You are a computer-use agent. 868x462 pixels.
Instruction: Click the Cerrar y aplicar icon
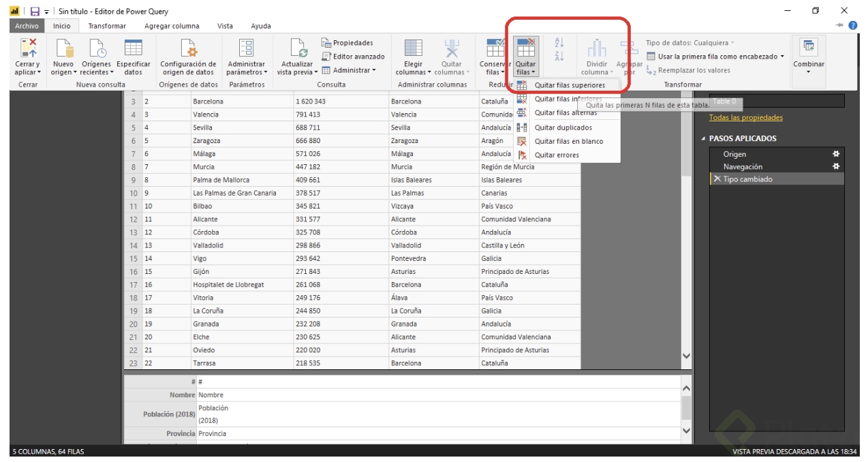click(28, 48)
